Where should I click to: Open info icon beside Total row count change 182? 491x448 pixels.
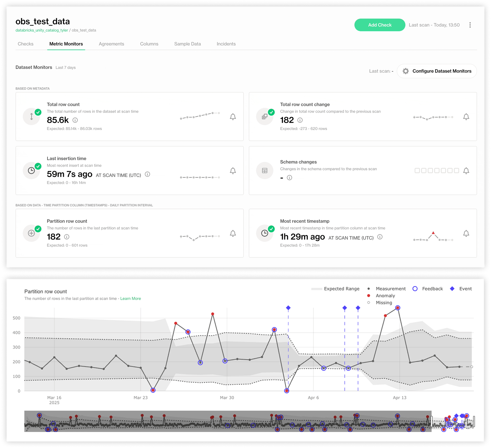(x=300, y=120)
